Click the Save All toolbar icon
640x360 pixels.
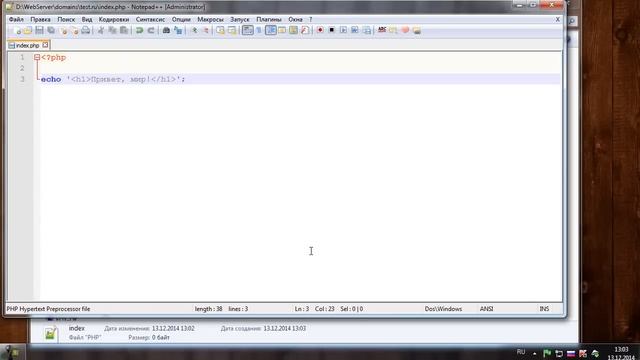pos(51,31)
